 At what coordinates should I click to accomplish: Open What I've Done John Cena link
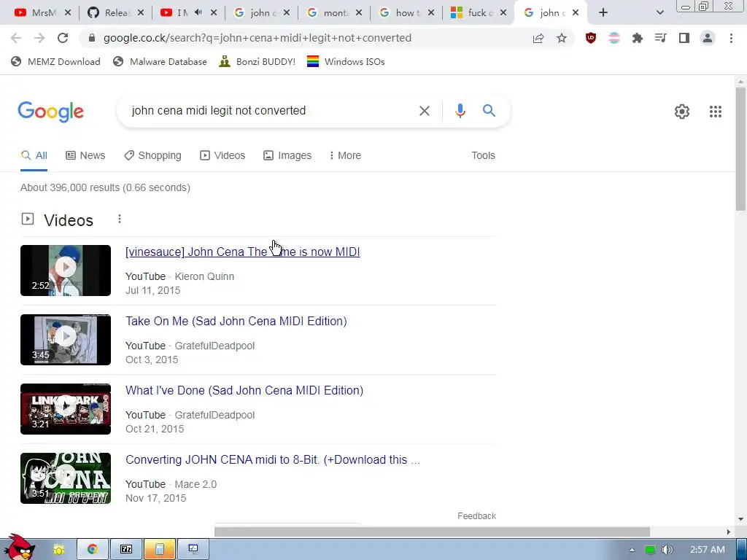tap(244, 390)
